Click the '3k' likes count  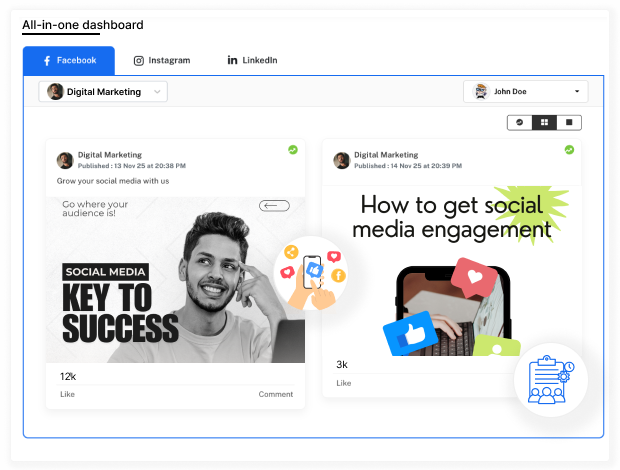[342, 364]
